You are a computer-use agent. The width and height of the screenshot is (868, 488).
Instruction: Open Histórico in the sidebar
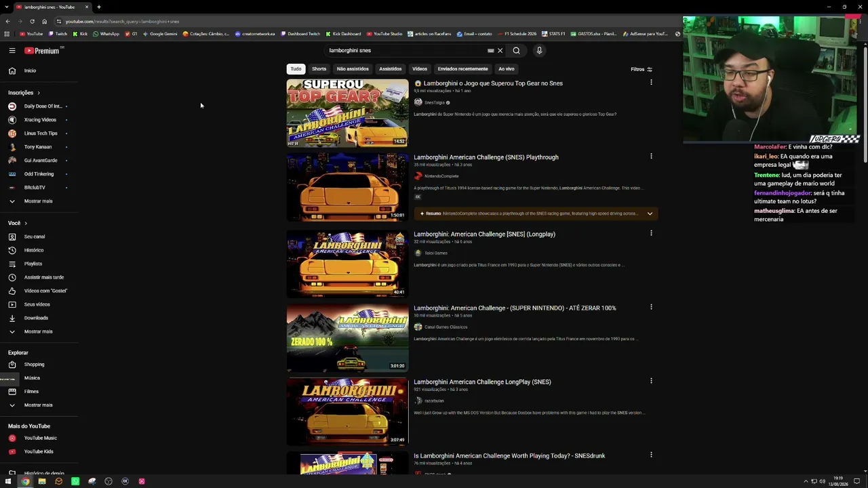(34, 250)
